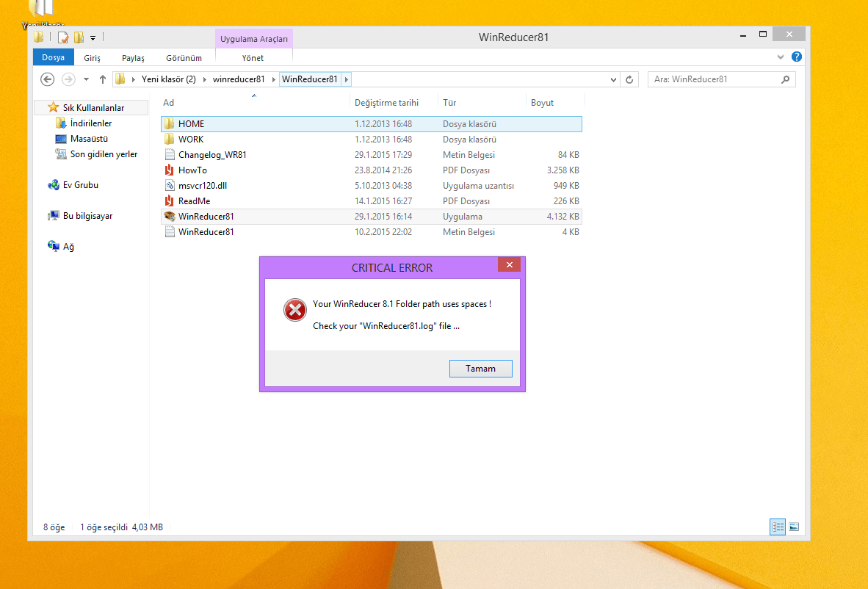868x589 pixels.
Task: Click folder icon in Explorer title bar
Action: pos(39,37)
